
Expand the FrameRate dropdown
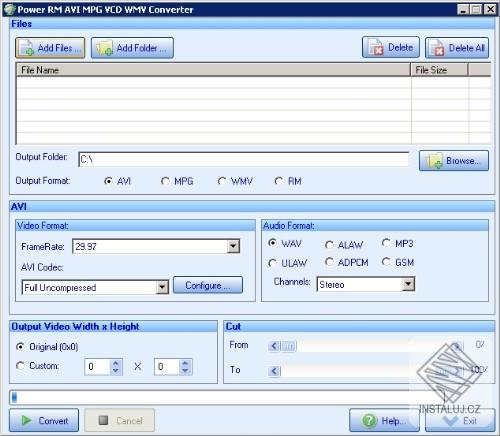[233, 246]
